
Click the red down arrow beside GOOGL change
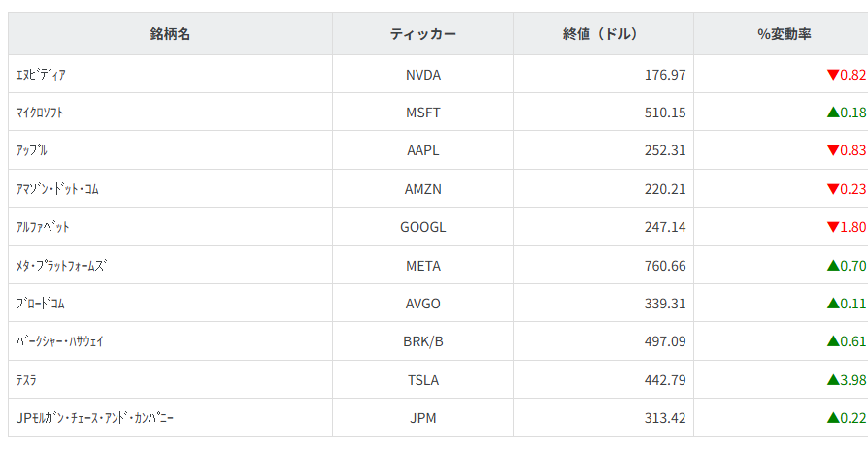(832, 227)
